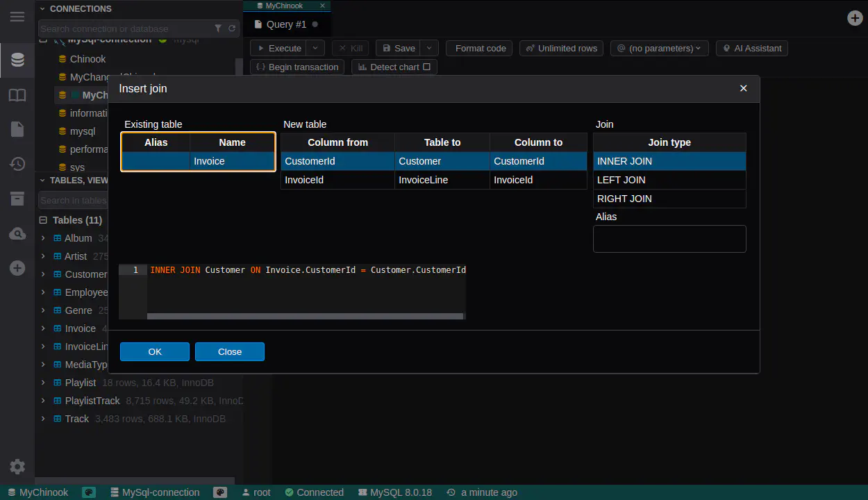Switch to the Query #1 tab
The image size is (868, 500).
click(x=286, y=24)
